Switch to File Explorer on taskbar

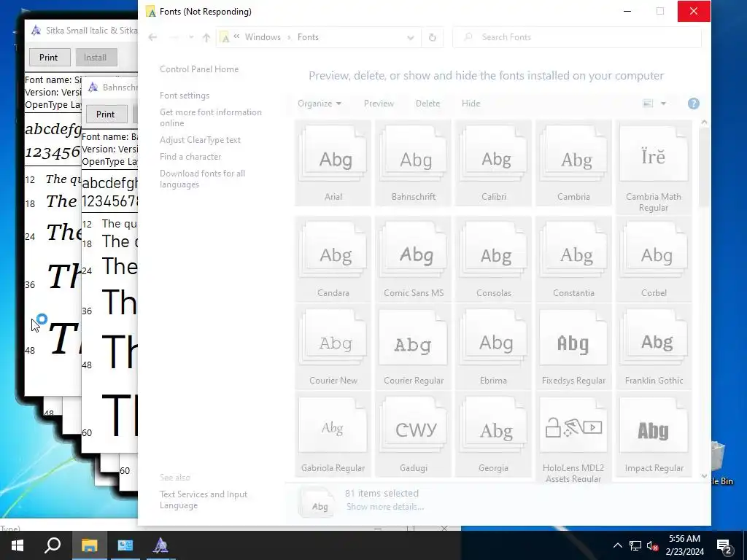pyautogui.click(x=89, y=545)
